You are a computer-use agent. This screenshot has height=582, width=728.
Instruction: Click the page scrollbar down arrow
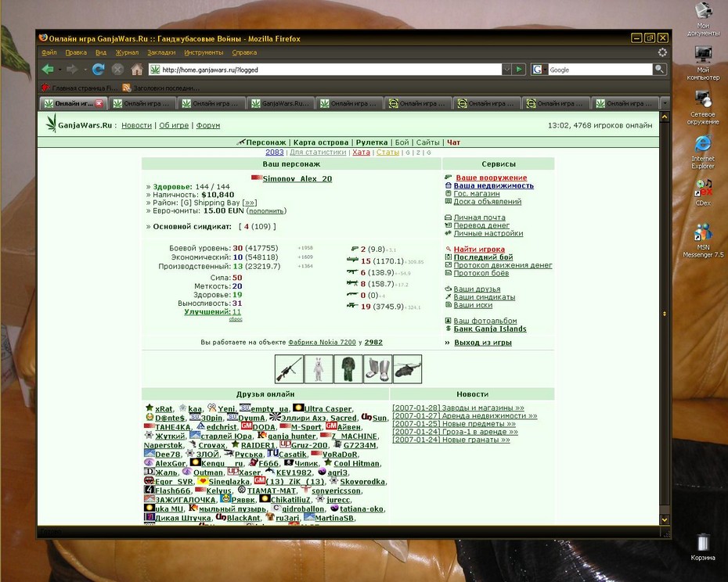tap(665, 519)
